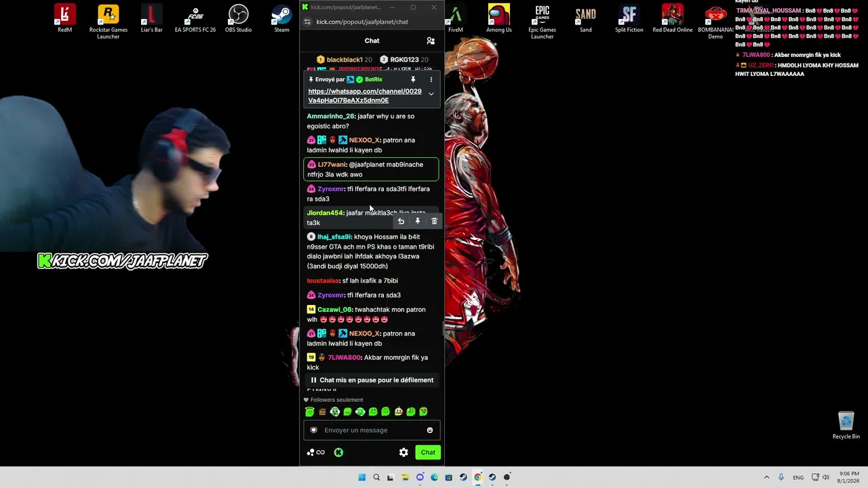
Task: Select the Steam desktop shortcut
Action: pyautogui.click(x=281, y=18)
